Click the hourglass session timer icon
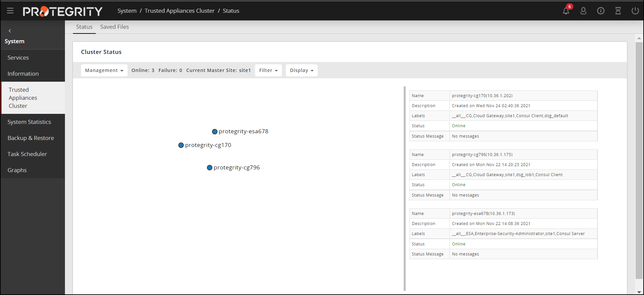644x295 pixels. pyautogui.click(x=618, y=11)
